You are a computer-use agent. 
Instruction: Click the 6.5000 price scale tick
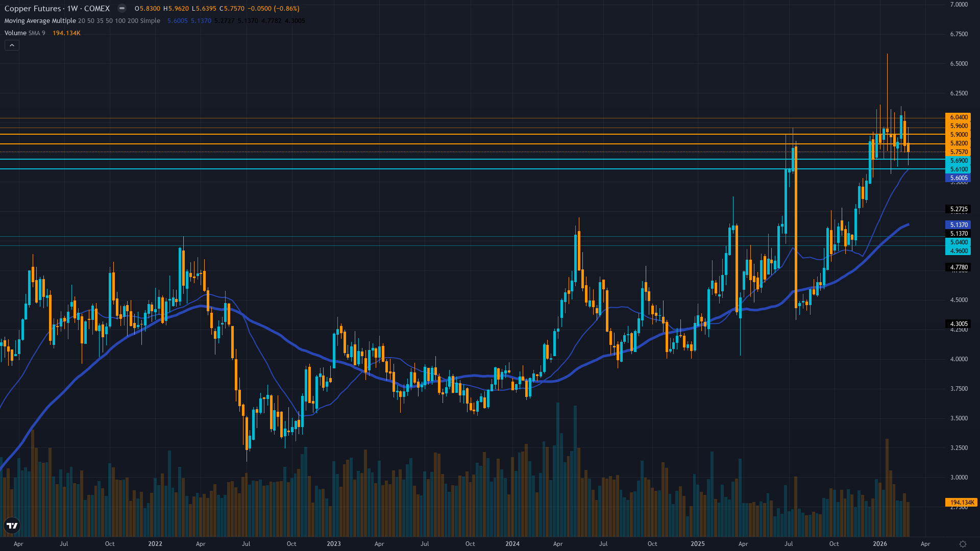(x=959, y=64)
